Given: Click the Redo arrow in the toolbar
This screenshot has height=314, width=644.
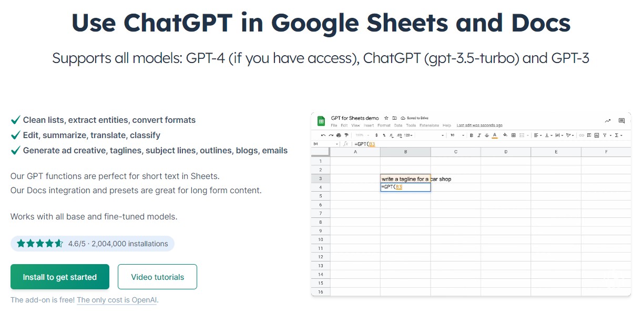Looking at the screenshot, I should coord(331,135).
